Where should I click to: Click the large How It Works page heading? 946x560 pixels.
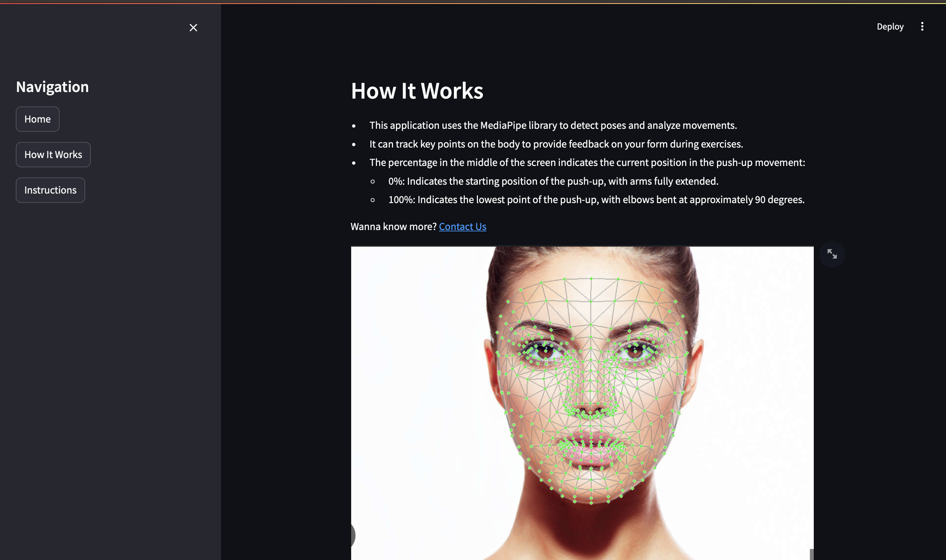coord(417,91)
